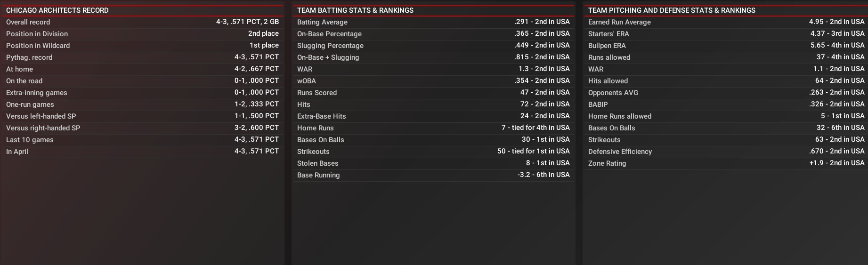Viewport: 868px width, 265px height.
Task: Click the Slugging Percentage stat row
Action: click(433, 46)
